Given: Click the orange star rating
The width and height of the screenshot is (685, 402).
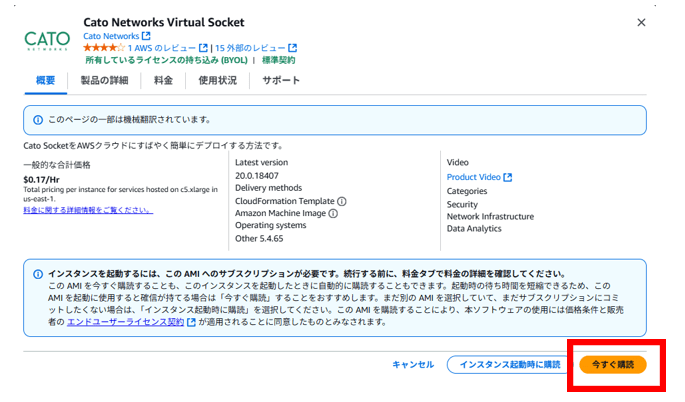Looking at the screenshot, I should (x=104, y=48).
